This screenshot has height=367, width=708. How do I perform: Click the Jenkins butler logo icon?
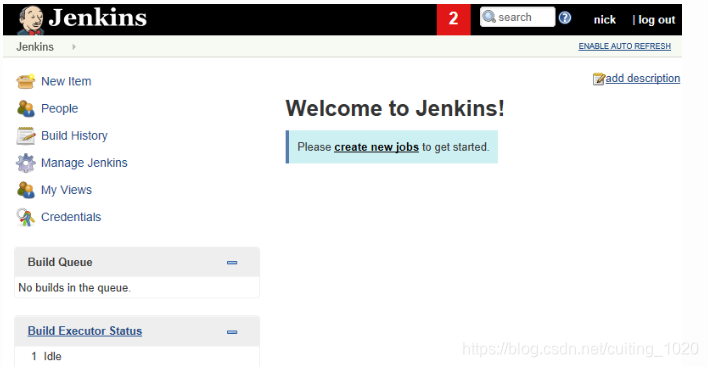click(30, 20)
